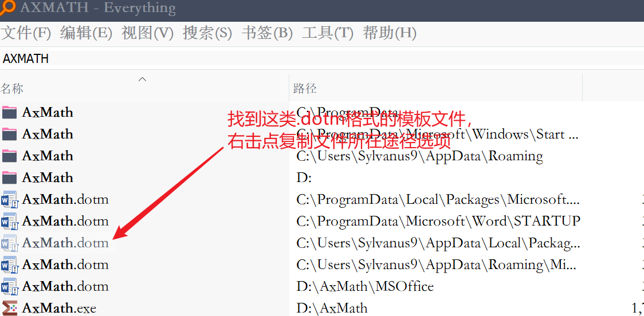Click path C:\Users\Sylvanus9\AppData\Local\Packag...
The width and height of the screenshot is (644, 316).
tap(438, 243)
